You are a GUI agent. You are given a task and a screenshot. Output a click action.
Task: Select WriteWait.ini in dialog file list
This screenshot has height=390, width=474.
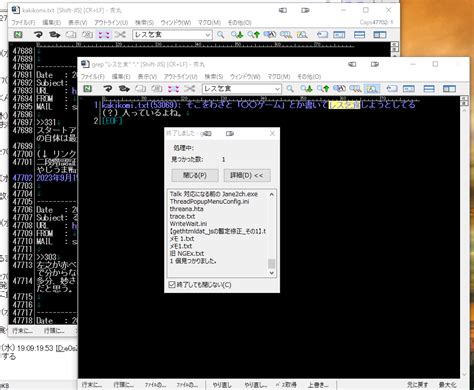tap(188, 224)
